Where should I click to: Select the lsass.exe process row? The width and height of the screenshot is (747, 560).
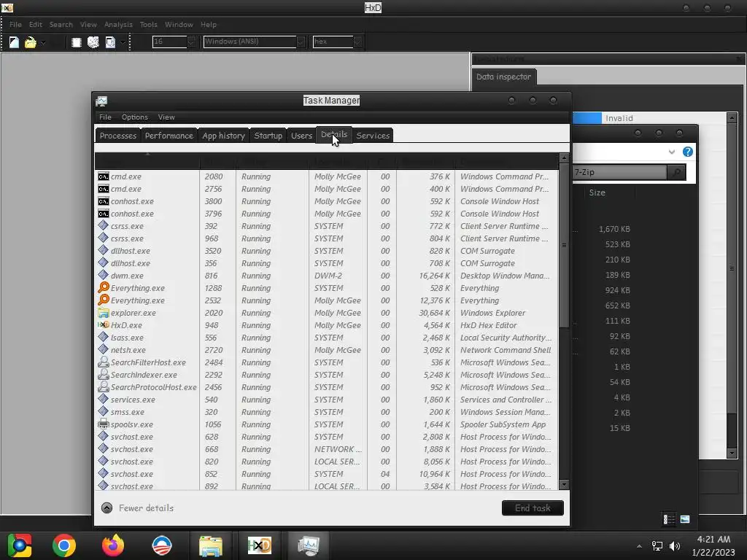[x=327, y=338]
